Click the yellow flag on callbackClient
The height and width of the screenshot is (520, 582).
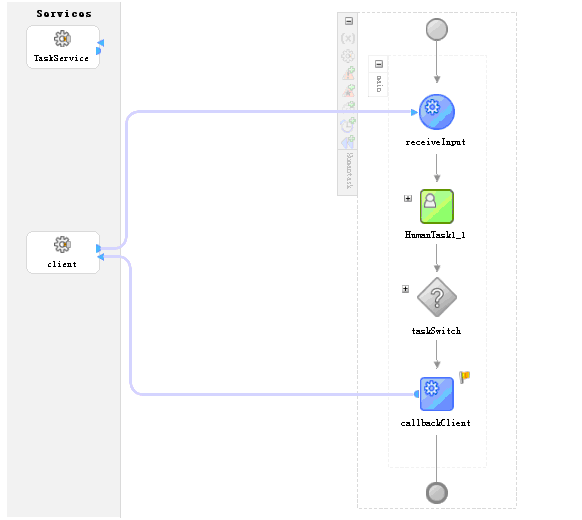pyautogui.click(x=465, y=377)
